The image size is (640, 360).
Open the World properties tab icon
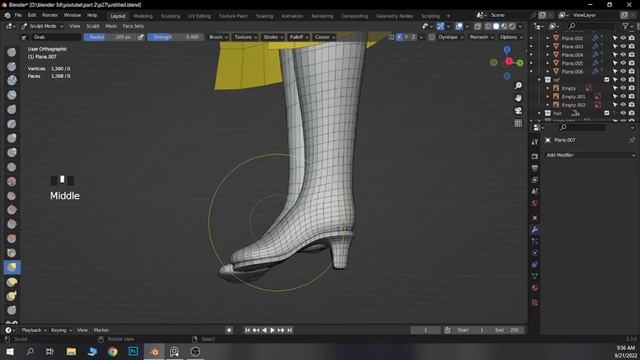pyautogui.click(x=535, y=203)
